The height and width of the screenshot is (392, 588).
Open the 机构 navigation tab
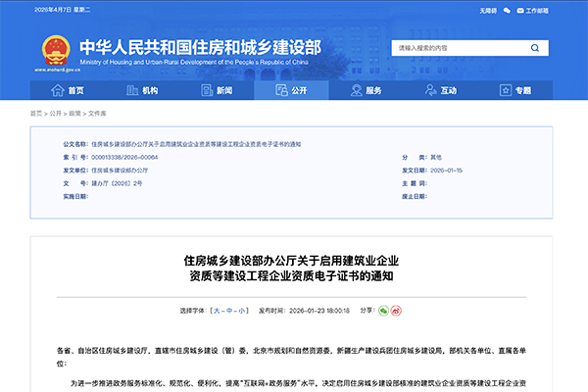point(141,90)
